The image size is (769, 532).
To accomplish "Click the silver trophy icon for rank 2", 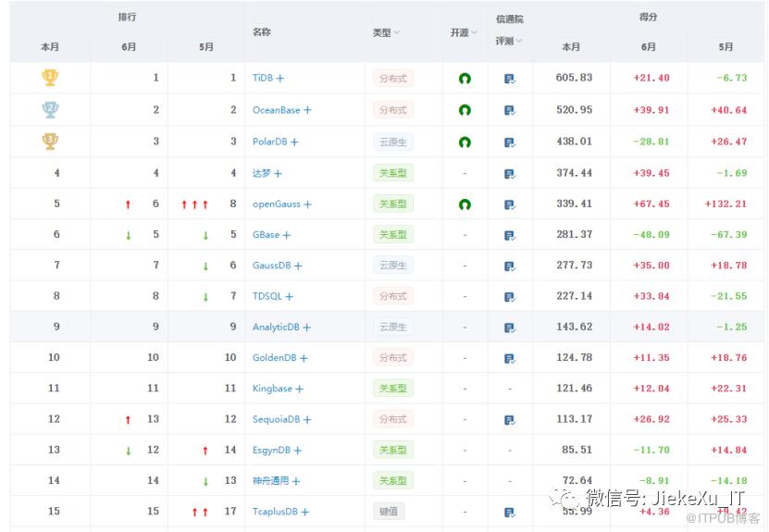I will pyautogui.click(x=50, y=109).
